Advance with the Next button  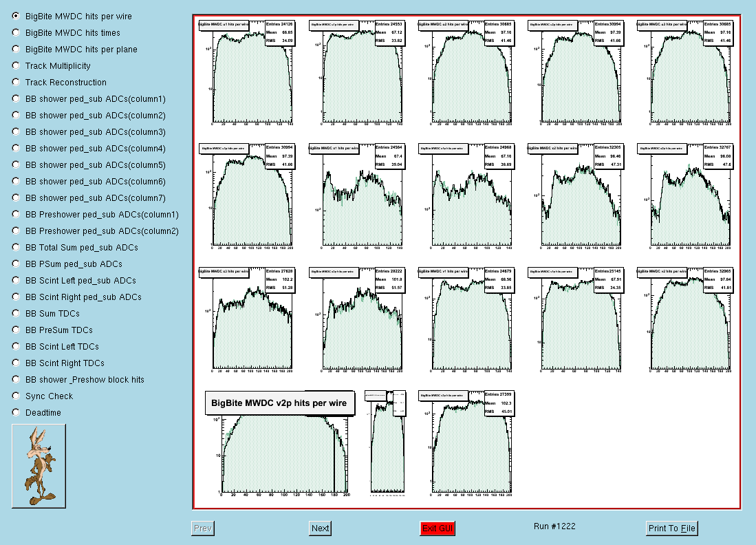pyautogui.click(x=320, y=528)
